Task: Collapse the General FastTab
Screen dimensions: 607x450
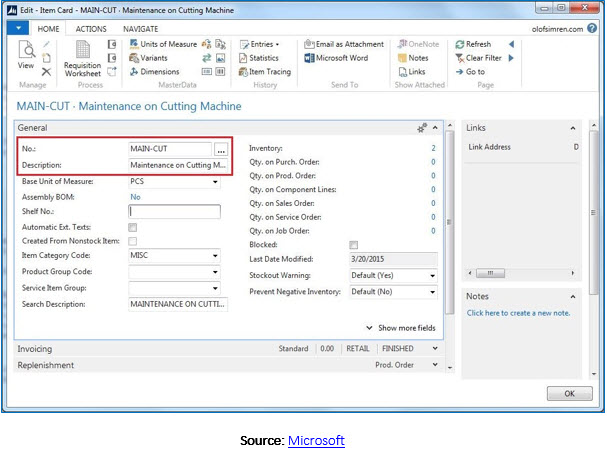Action: 436,128
